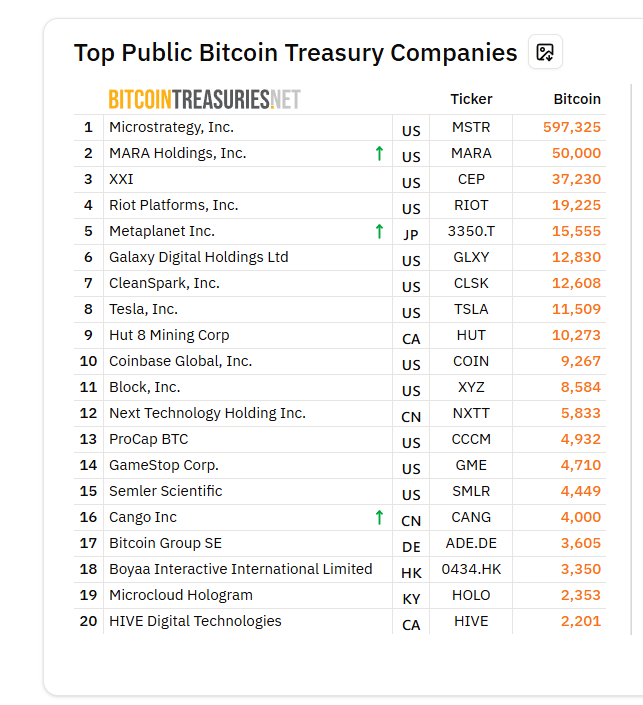The height and width of the screenshot is (705, 643).
Task: Open the BitcoinTreasuries.NET logo
Action: (x=205, y=99)
